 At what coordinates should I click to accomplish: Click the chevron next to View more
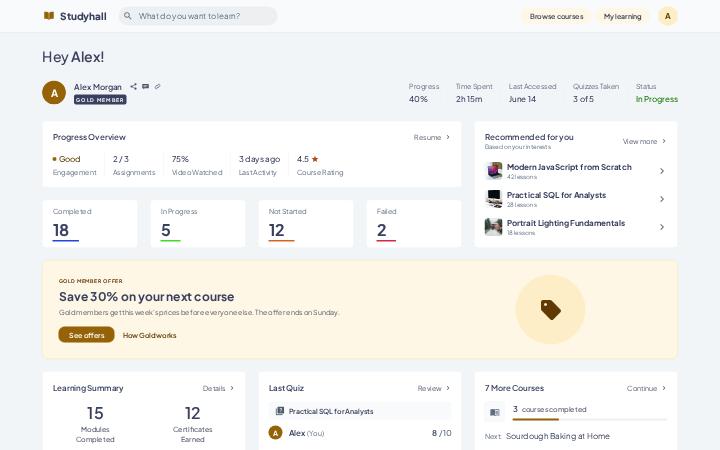coord(664,141)
